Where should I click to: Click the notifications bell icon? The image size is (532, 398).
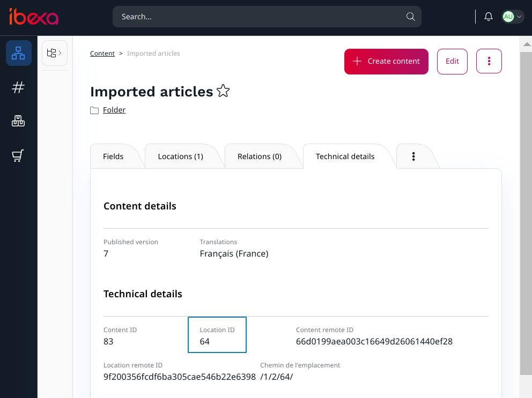pyautogui.click(x=488, y=17)
